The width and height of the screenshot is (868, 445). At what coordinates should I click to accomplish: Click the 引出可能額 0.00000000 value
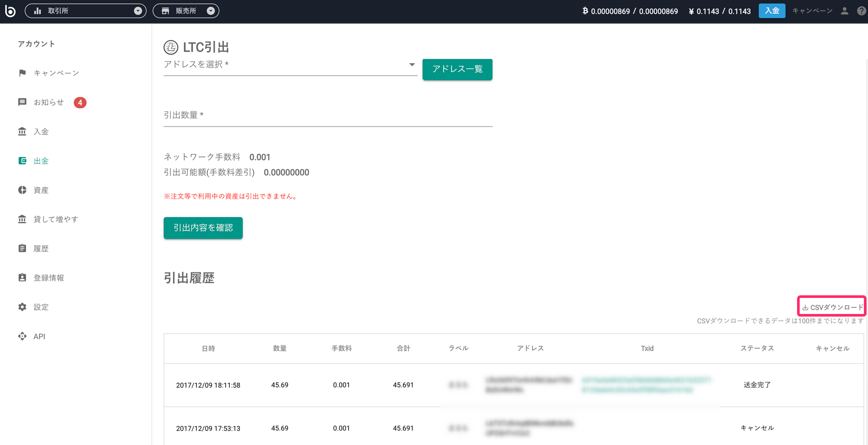point(286,172)
